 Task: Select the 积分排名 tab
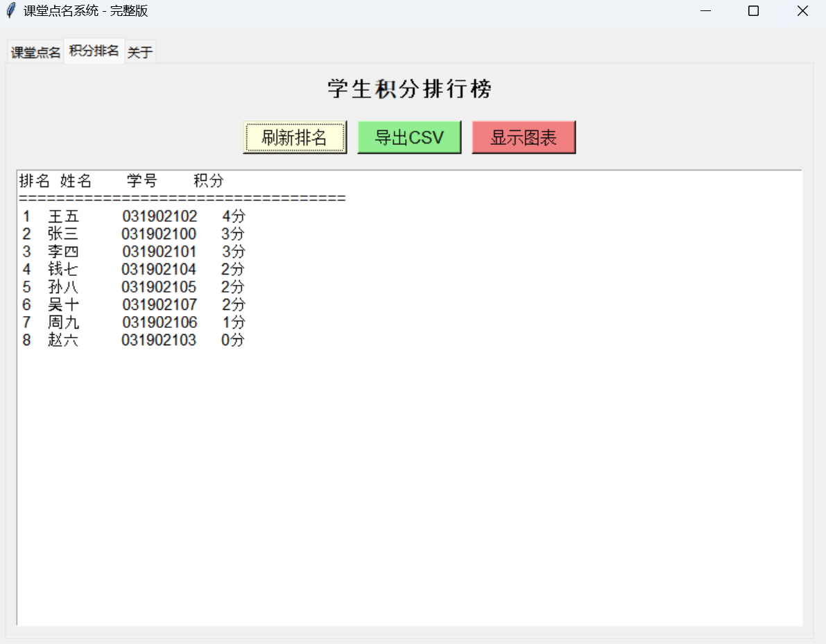point(94,51)
